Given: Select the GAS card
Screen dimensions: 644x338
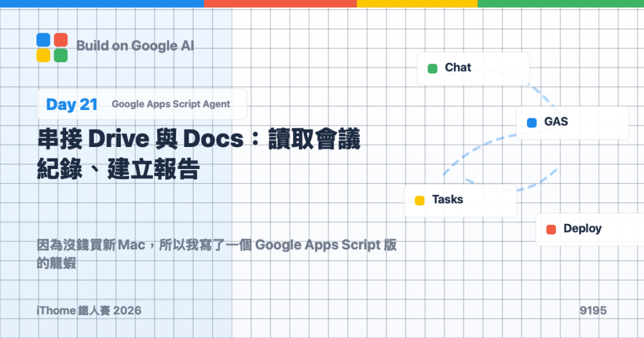Looking at the screenshot, I should 572,123.
